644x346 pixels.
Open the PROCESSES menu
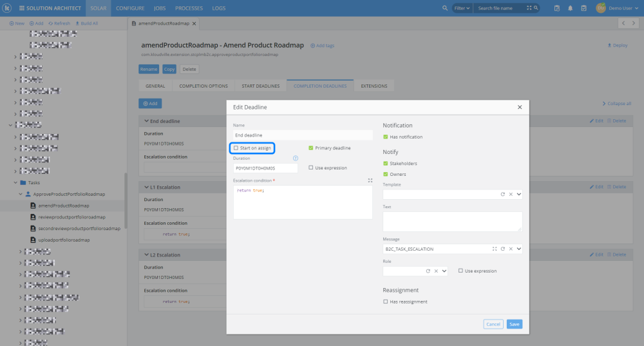[189, 8]
